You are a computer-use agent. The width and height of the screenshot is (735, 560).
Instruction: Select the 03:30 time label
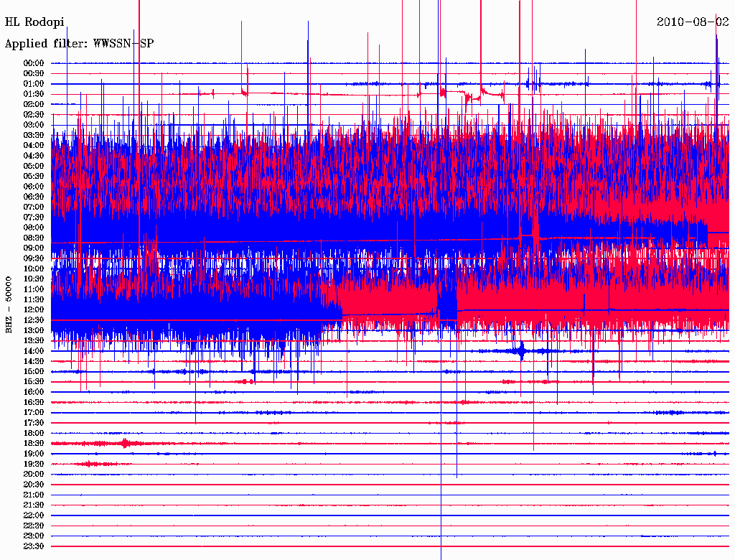[34, 135]
